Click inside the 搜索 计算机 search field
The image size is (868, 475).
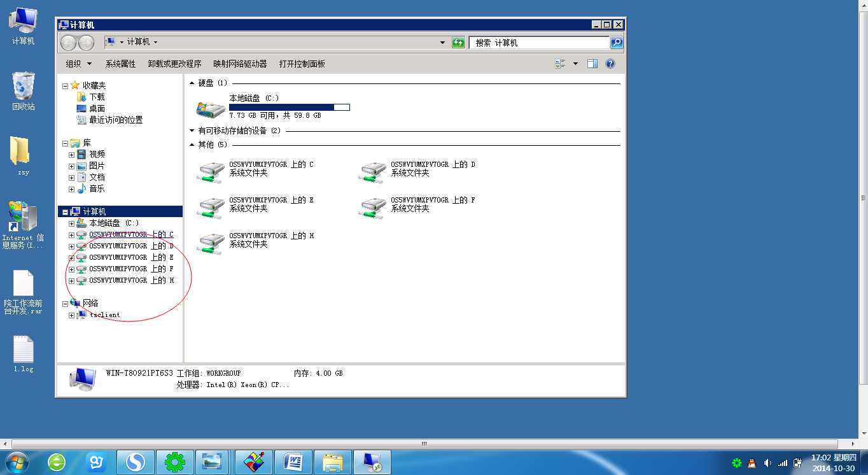click(x=540, y=43)
